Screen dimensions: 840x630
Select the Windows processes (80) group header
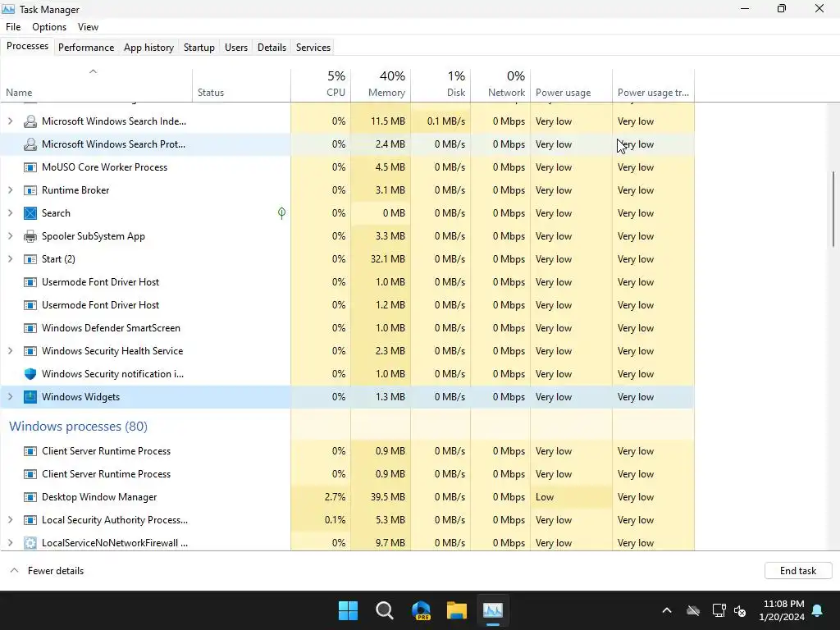point(78,427)
